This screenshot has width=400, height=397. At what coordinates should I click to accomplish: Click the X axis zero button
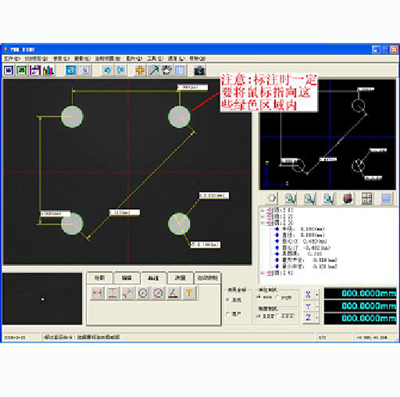tap(308, 295)
